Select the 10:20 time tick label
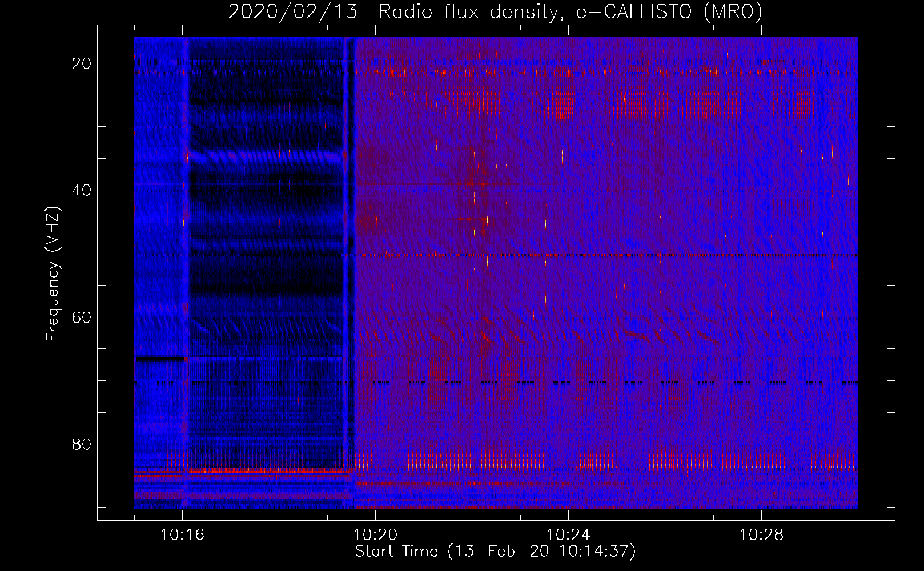This screenshot has height=571, width=924. [375, 535]
